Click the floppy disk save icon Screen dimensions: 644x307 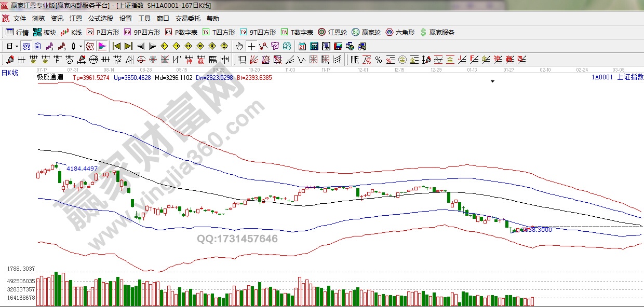pyautogui.click(x=338, y=46)
